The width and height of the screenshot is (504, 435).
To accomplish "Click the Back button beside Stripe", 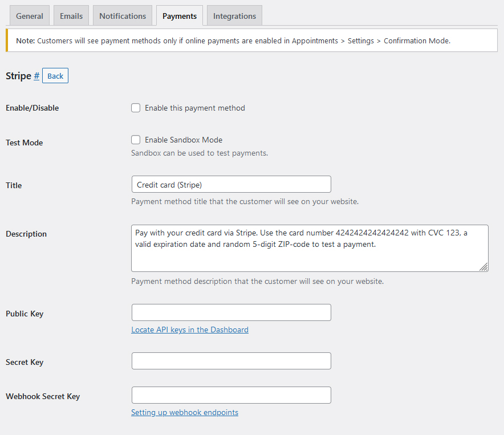I will coord(55,76).
